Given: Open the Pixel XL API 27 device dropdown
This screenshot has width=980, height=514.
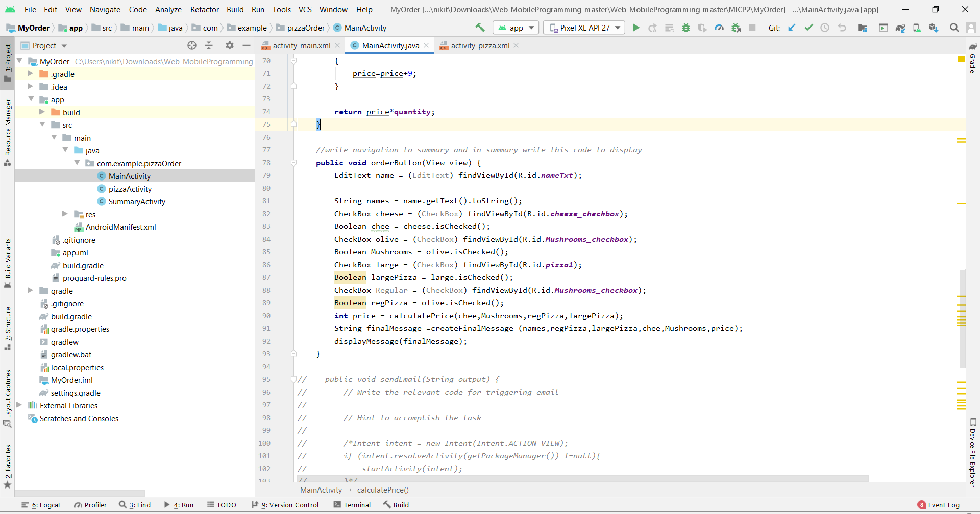Looking at the screenshot, I should [584, 28].
